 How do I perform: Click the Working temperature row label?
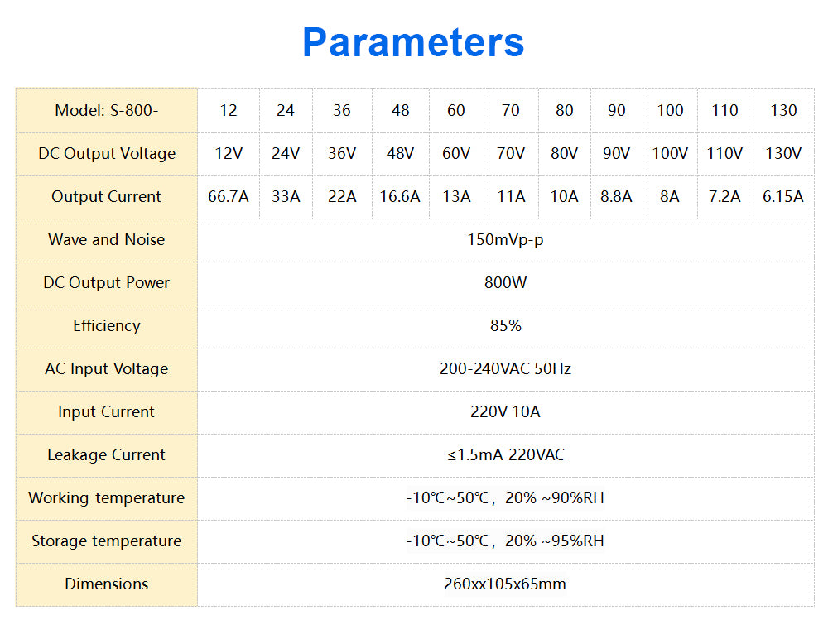[x=106, y=497]
